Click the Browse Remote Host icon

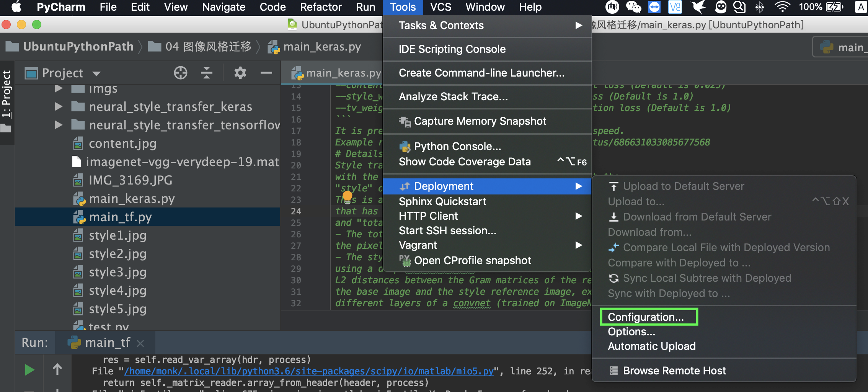coord(614,371)
